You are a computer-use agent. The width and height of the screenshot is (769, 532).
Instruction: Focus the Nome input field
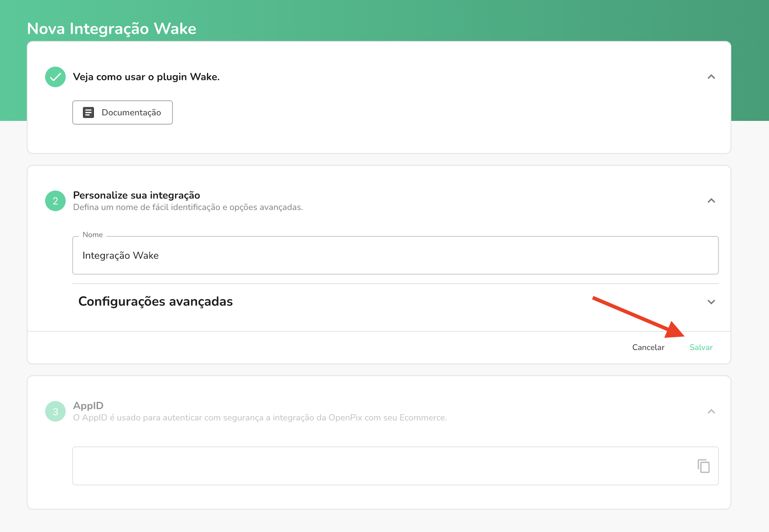click(395, 255)
